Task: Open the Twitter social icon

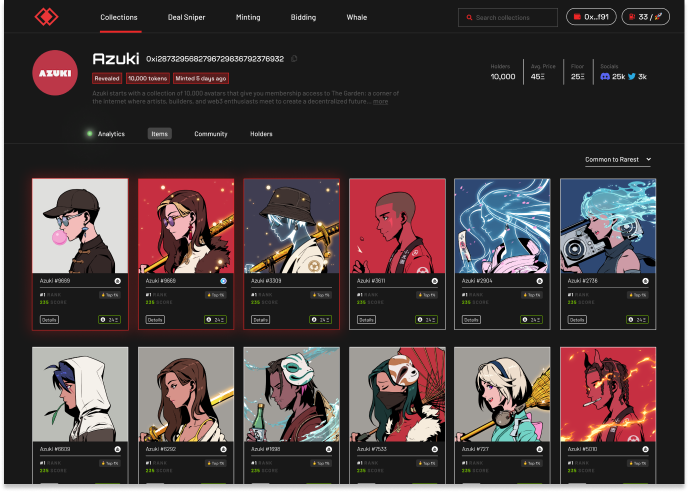Action: pos(631,76)
